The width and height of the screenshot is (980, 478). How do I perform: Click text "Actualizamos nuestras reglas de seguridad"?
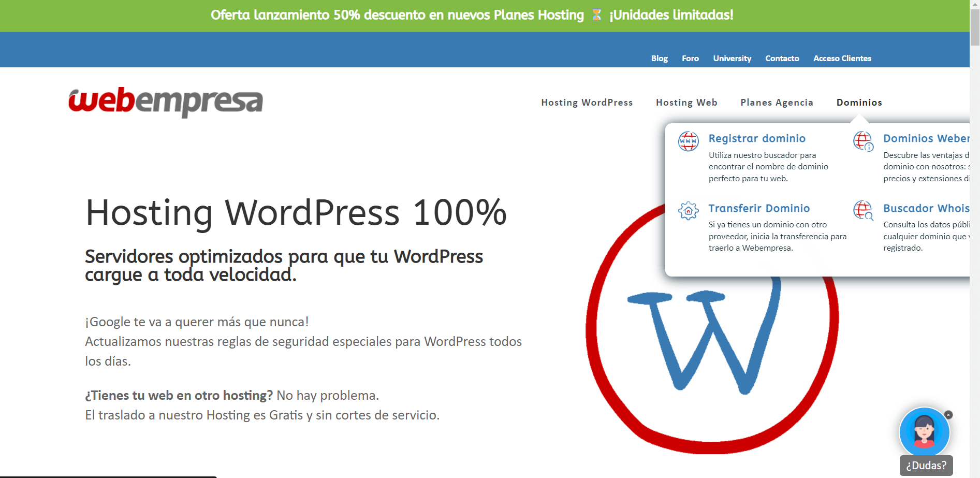coord(207,342)
